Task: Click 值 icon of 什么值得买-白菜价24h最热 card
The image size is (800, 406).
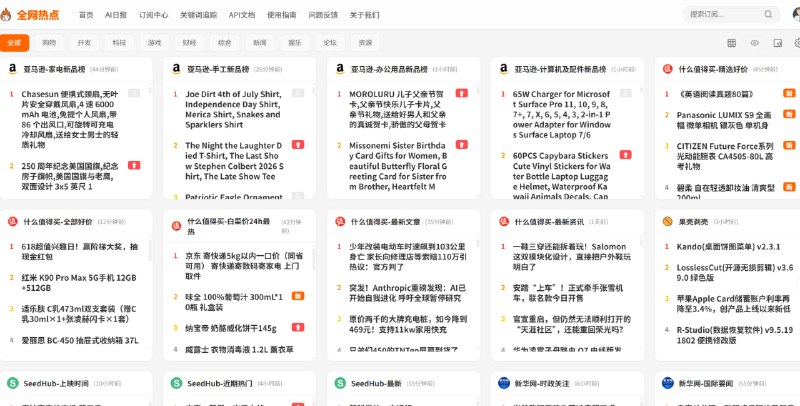Action: (177, 226)
